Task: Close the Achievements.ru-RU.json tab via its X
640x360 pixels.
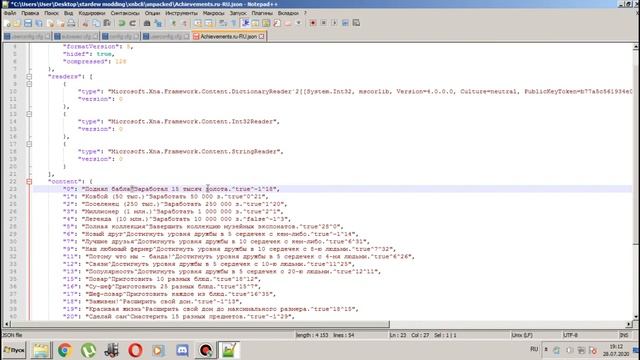Action: (x=262, y=36)
